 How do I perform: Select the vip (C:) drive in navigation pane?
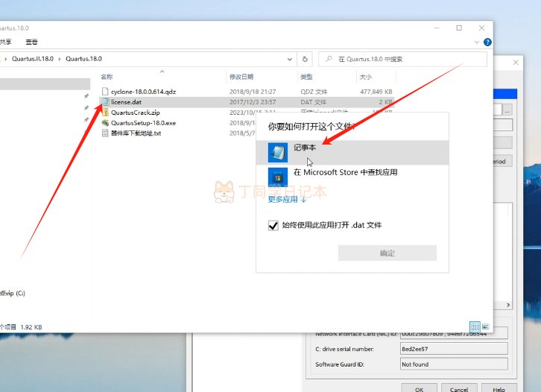13,294
